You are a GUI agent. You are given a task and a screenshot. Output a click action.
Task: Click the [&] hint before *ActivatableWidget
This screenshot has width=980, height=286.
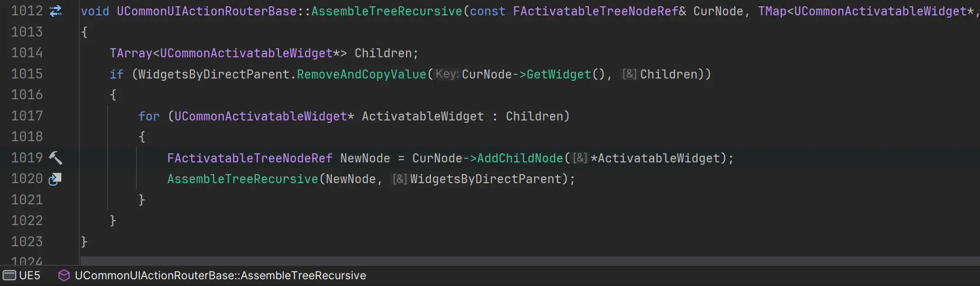(580, 158)
